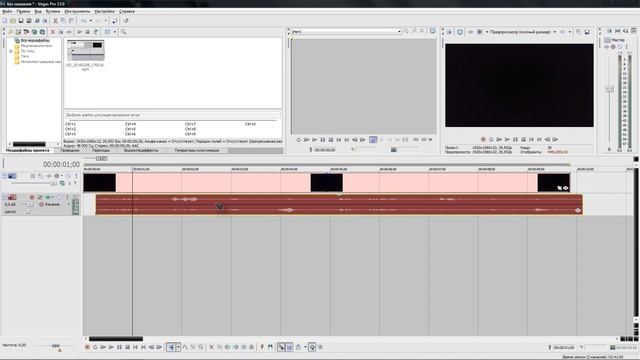Create a new project from the toolbar
Screen dimensions: 640x360
click(5, 21)
